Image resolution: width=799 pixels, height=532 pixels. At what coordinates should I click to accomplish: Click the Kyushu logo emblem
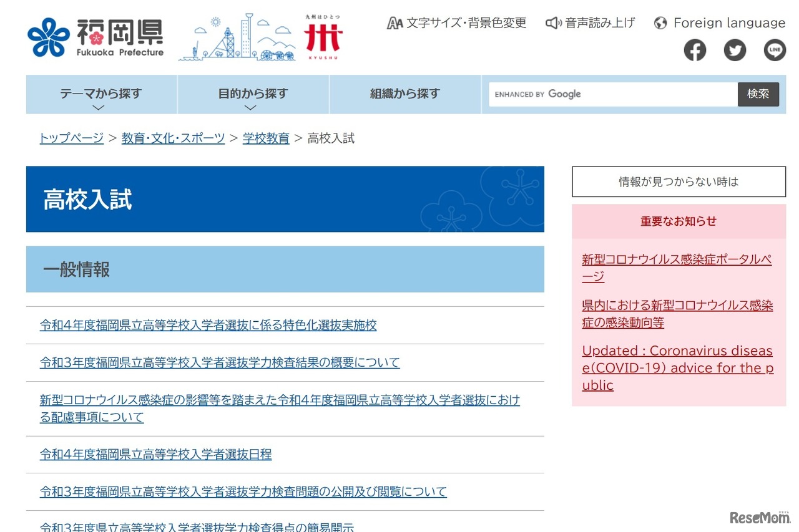tap(323, 39)
